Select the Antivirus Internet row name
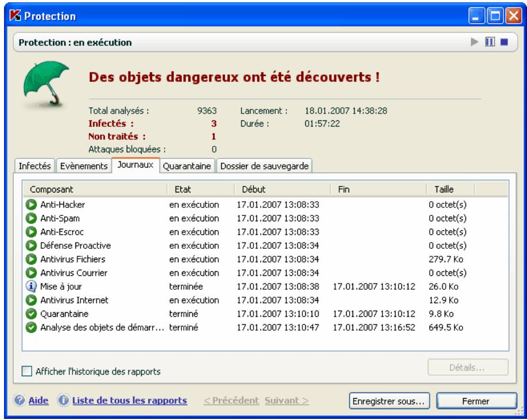This screenshot has width=527, height=420. (74, 300)
